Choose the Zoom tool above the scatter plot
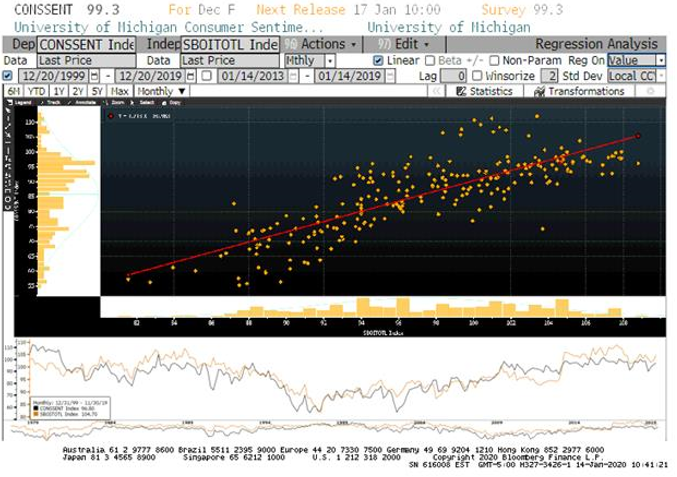Viewport: 677px width, 477px height. coord(118,103)
